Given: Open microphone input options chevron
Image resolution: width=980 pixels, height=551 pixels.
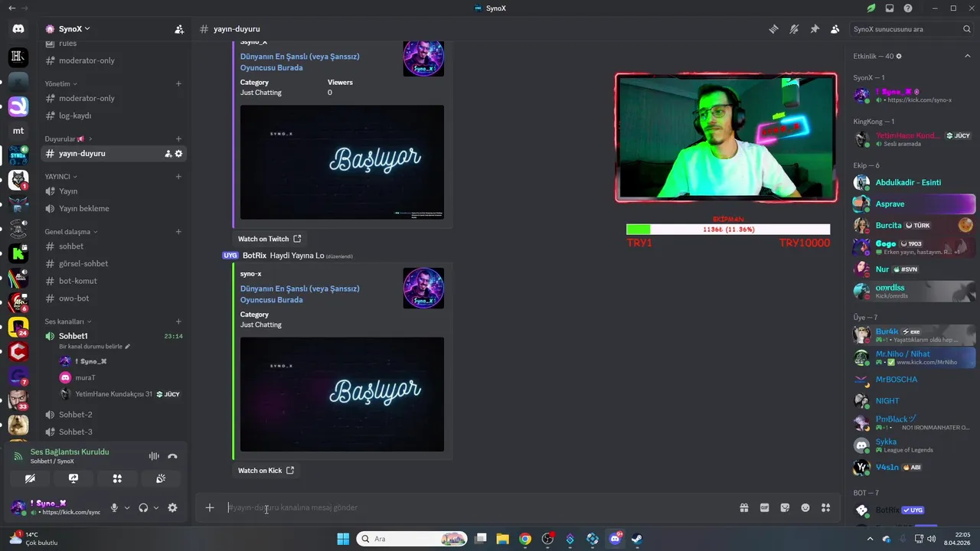Looking at the screenshot, I should pyautogui.click(x=127, y=507).
